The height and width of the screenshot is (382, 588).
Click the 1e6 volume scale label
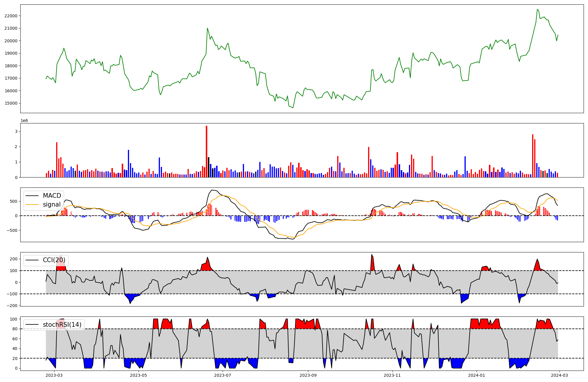click(x=24, y=121)
